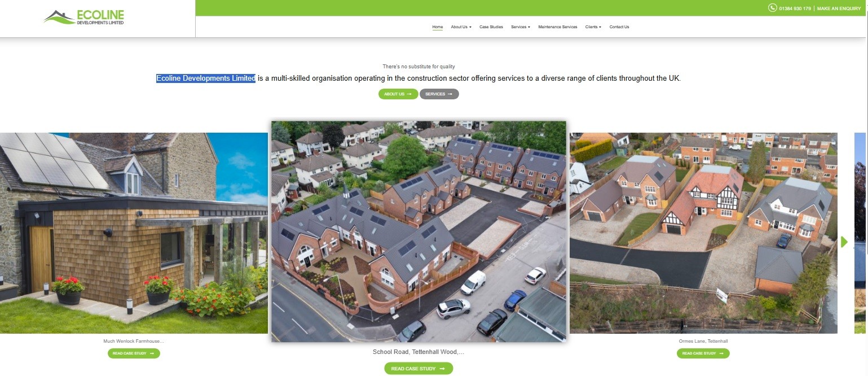Screen dimensions: 868x376
Task: Call the 01384 930 179 number link
Action: (795, 8)
